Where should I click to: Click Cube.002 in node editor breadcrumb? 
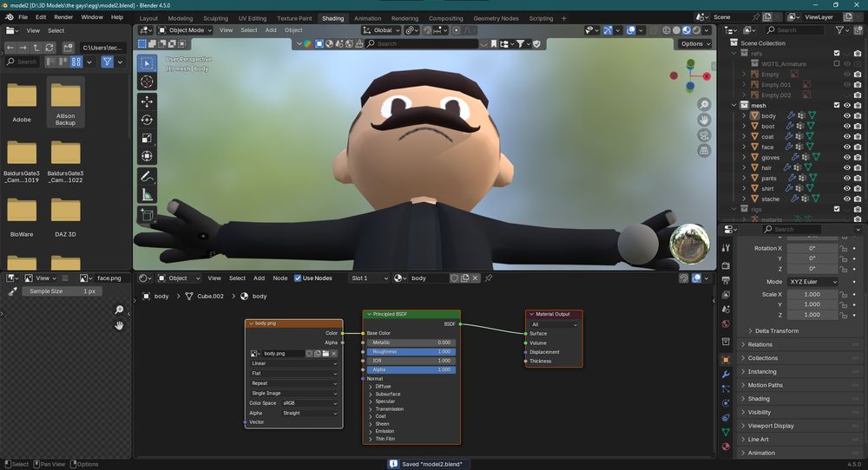click(x=210, y=297)
